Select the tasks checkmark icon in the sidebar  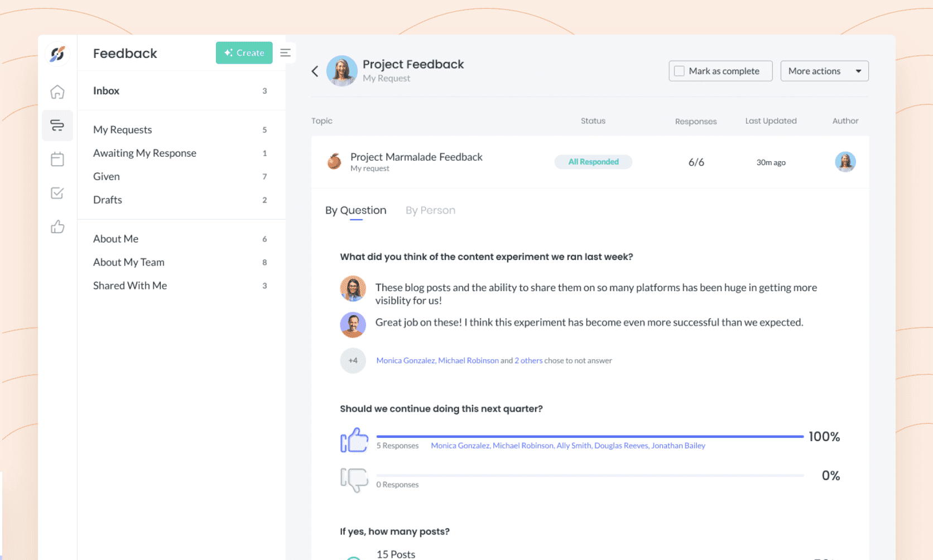coord(57,193)
